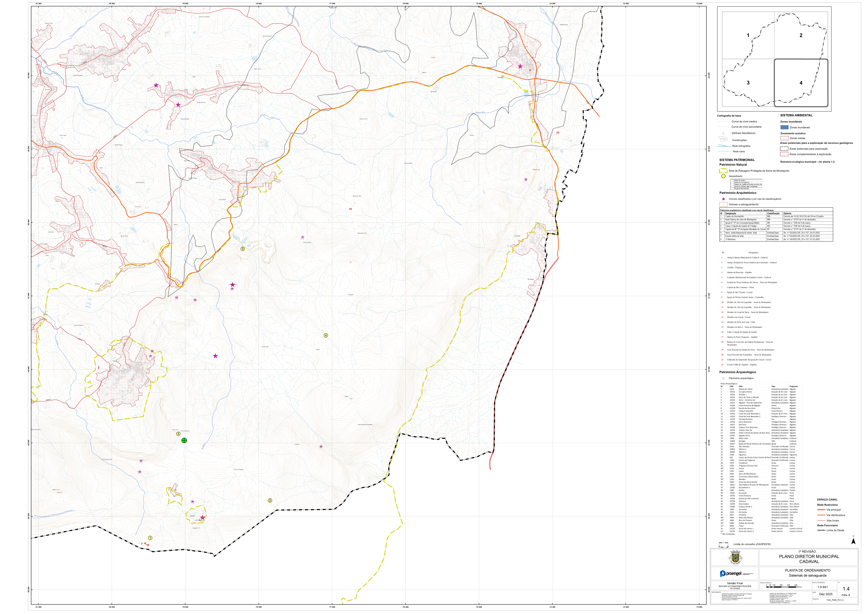This screenshot has height=614, width=868.
Task: Select geosite circle 2 on the map
Action: click(x=270, y=501)
